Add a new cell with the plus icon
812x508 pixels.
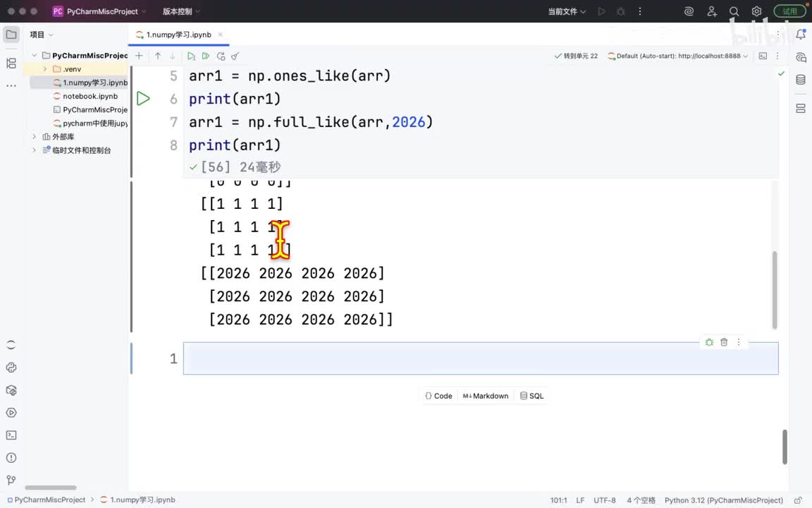pos(139,56)
